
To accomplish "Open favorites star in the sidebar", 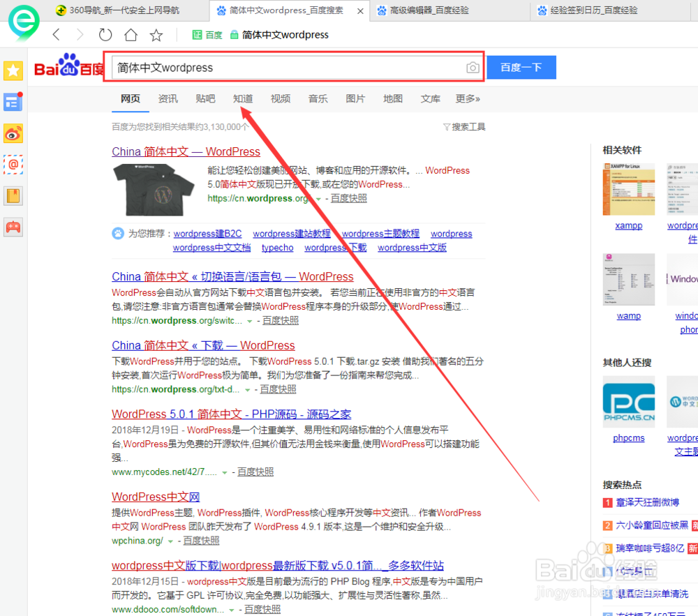I will (13, 70).
